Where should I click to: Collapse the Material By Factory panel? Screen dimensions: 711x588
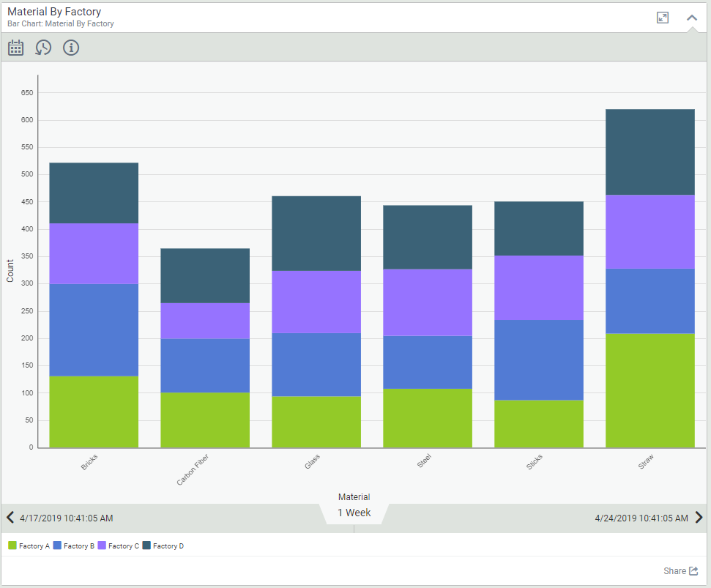(x=691, y=18)
